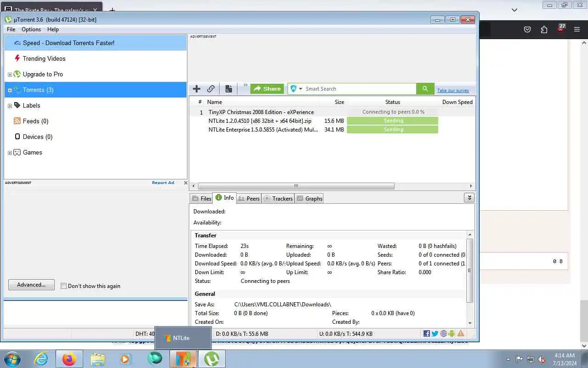The width and height of the screenshot is (588, 368).
Task: Expand the toolbar overflow chevron
Action: (x=245, y=85)
